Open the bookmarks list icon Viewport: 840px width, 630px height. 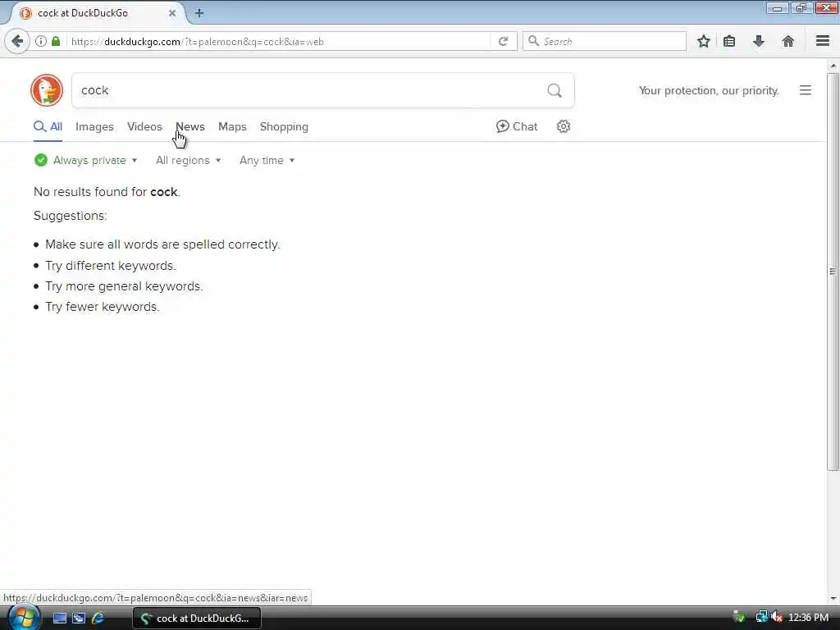(729, 41)
